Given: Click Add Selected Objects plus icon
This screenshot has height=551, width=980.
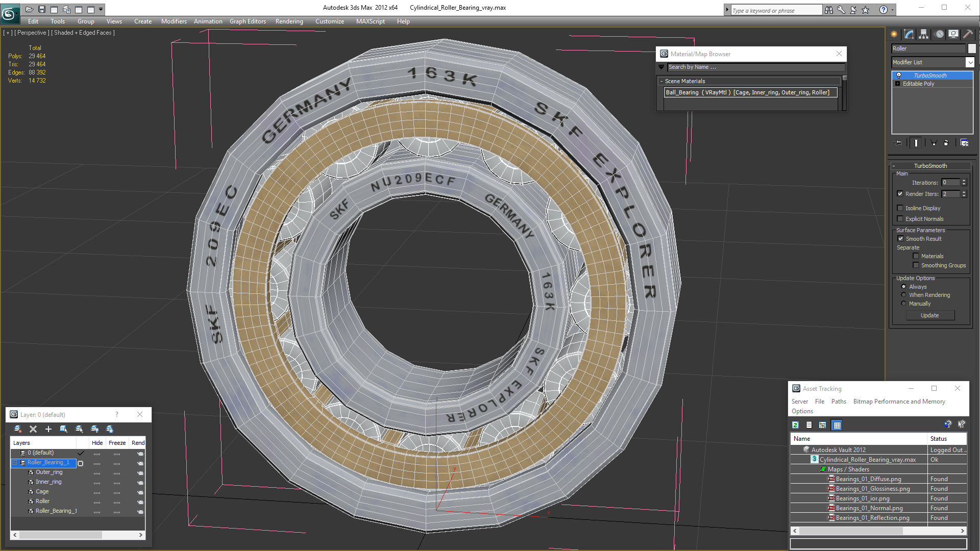Looking at the screenshot, I should coord(48,429).
